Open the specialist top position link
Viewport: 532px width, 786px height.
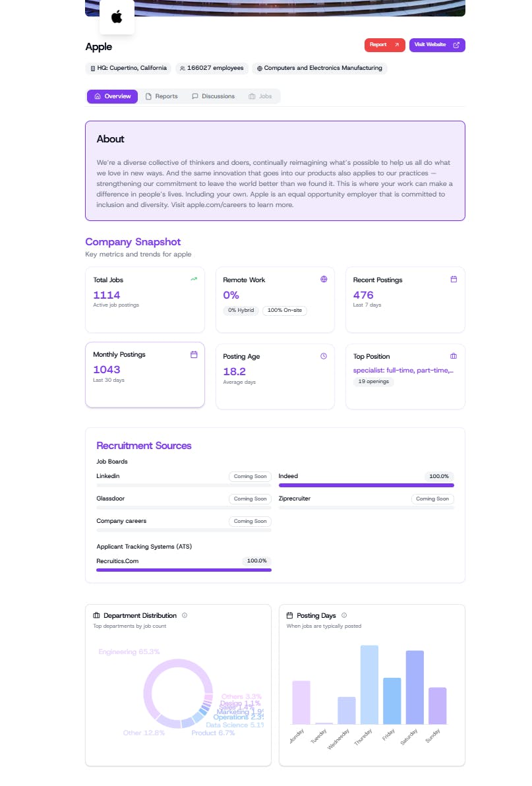(403, 371)
